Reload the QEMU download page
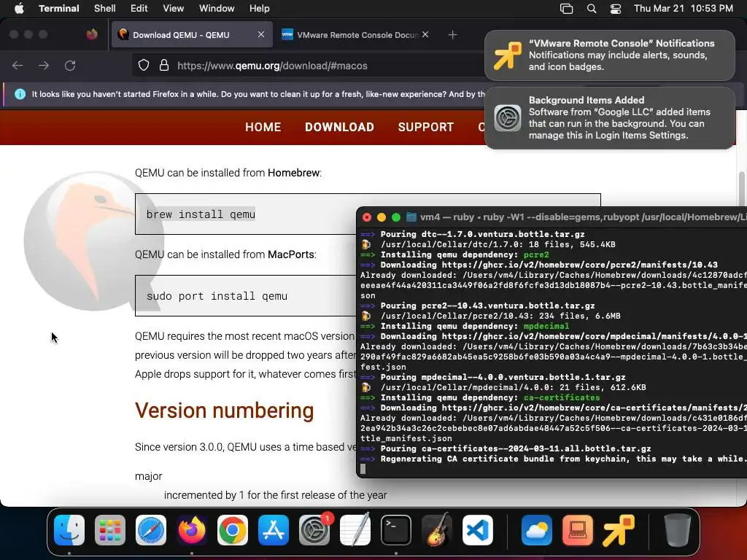This screenshot has height=560, width=747. point(70,66)
